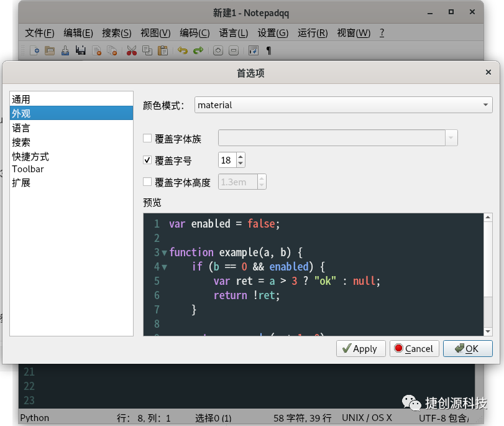Select 快捷方式 in the preferences list
The width and height of the screenshot is (504, 426).
coord(71,156)
